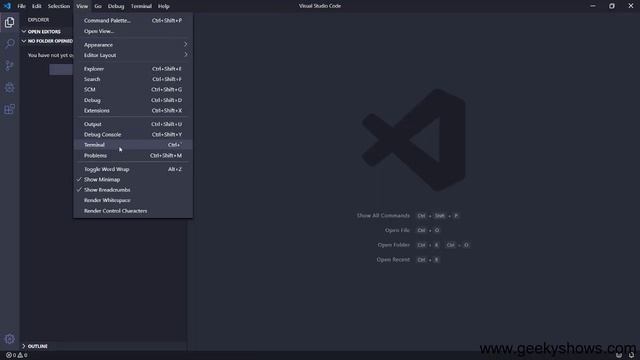Click 'Open Folder' hint text

(393, 245)
